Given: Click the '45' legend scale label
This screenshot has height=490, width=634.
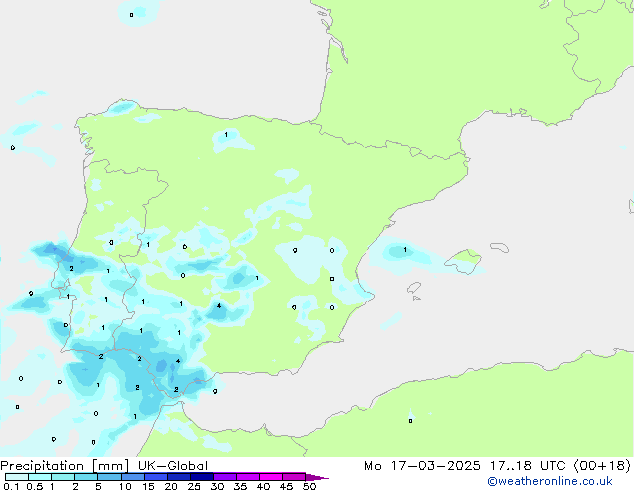Looking at the screenshot, I should (286, 486).
